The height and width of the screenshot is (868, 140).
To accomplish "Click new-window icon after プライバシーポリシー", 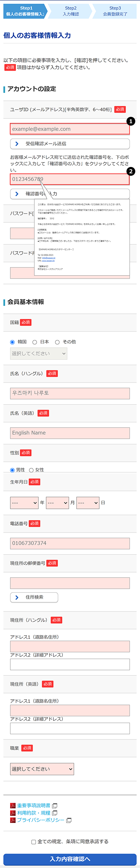I will click(x=69, y=820).
